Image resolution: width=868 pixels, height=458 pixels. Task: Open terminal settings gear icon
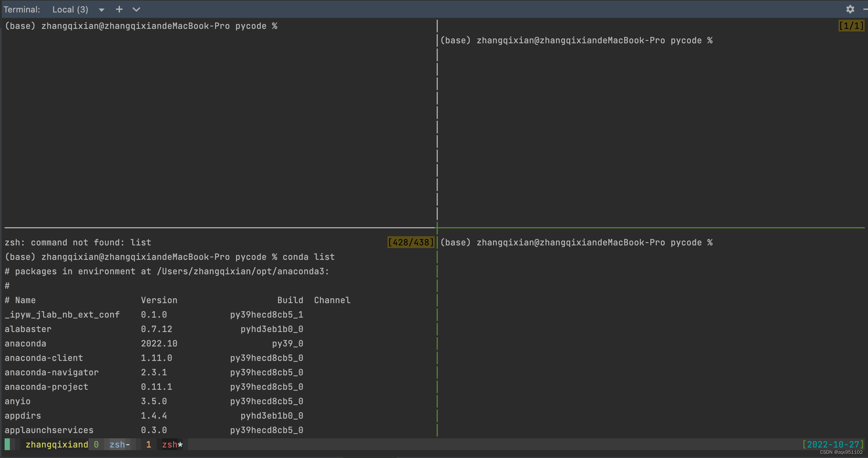pos(850,10)
